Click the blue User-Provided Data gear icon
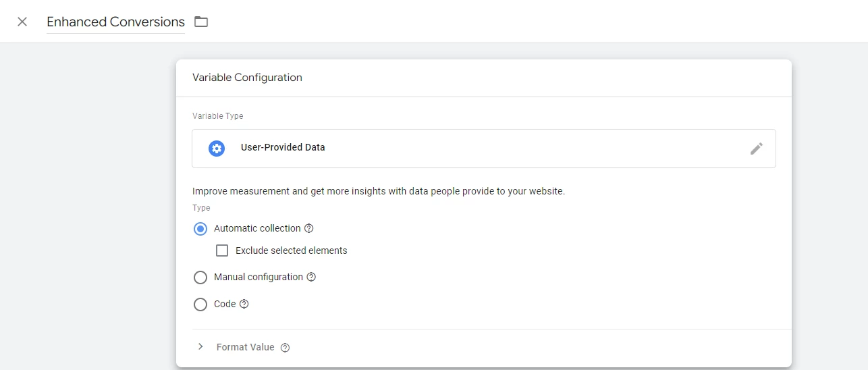868x370 pixels. click(x=217, y=149)
